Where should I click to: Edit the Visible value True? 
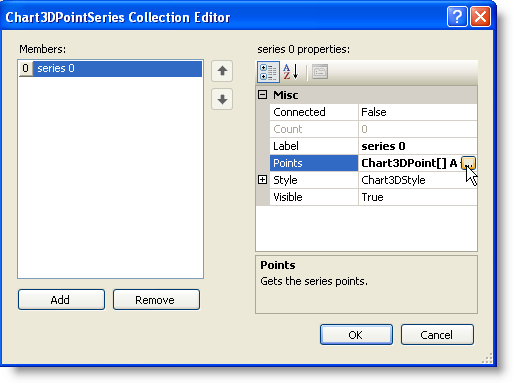[x=418, y=197]
